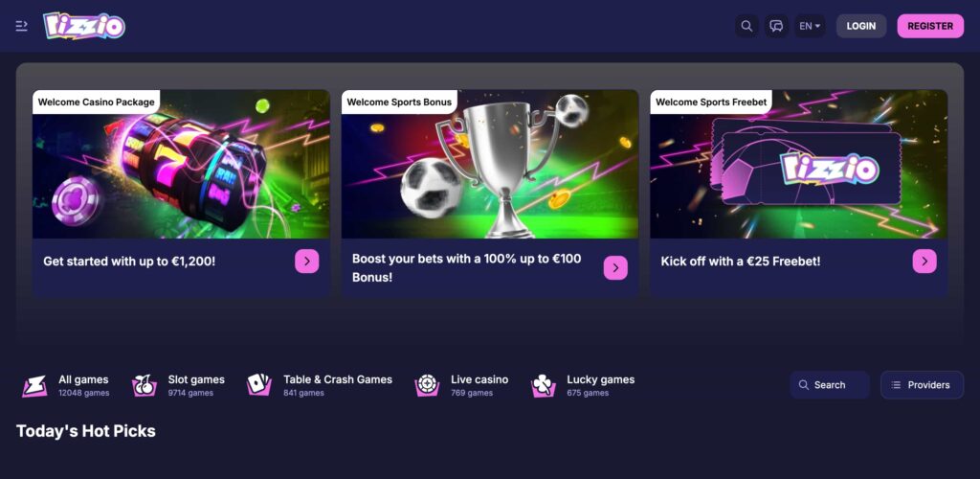Click the Slot games cherry icon
The height and width of the screenshot is (479, 980).
click(145, 385)
